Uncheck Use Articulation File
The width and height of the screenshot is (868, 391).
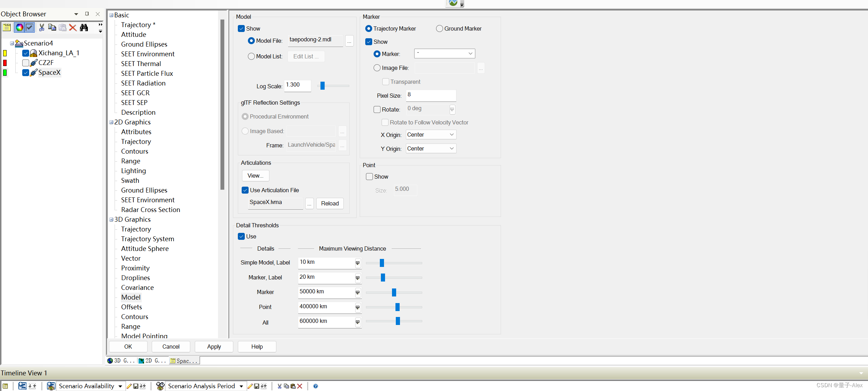tap(245, 190)
